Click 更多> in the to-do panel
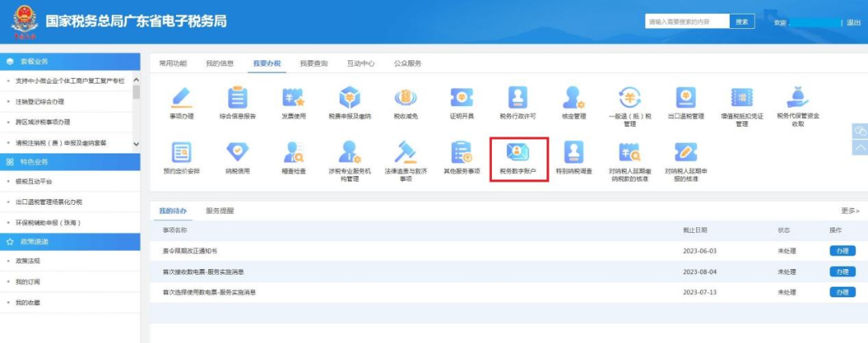868x343 pixels. (850, 210)
